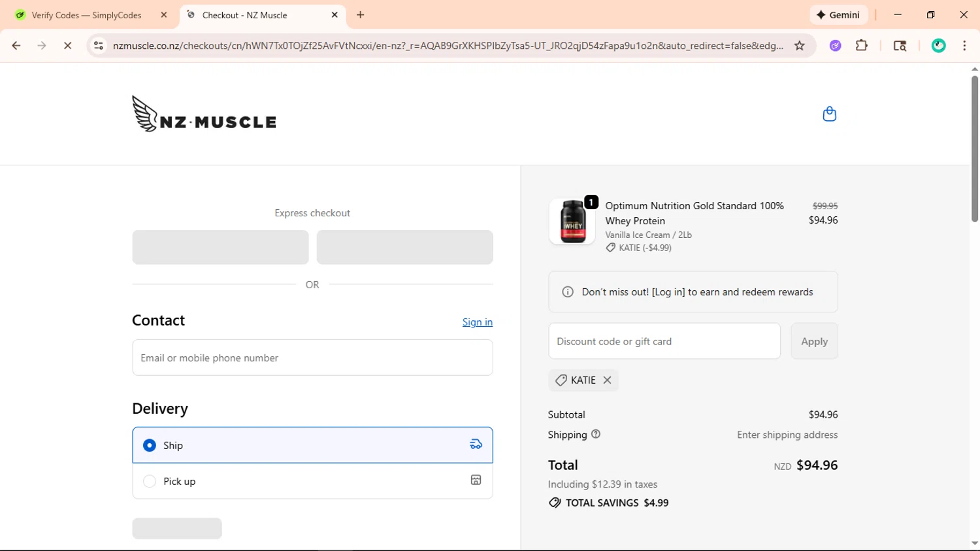Image resolution: width=980 pixels, height=551 pixels.
Task: Click the $94.96 total amount
Action: pos(817,465)
